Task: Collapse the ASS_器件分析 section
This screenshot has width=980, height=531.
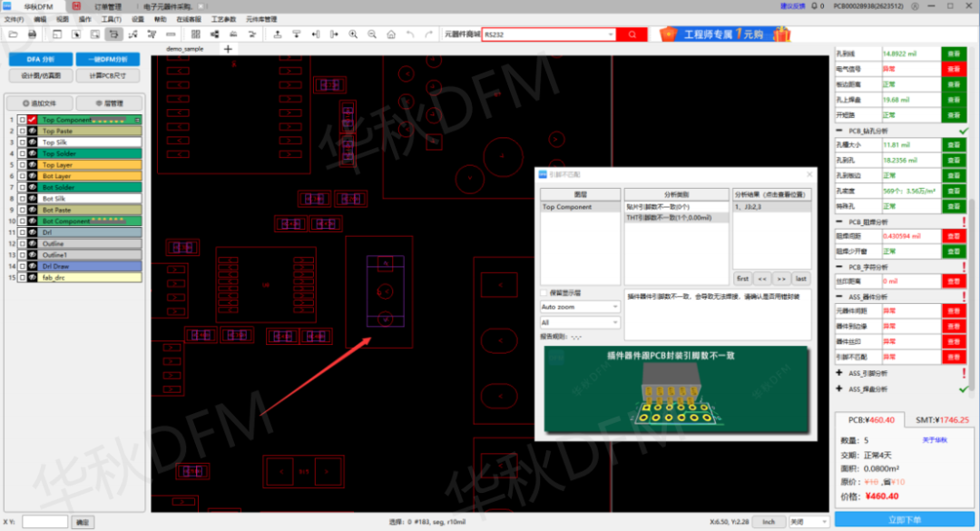Action: point(838,297)
